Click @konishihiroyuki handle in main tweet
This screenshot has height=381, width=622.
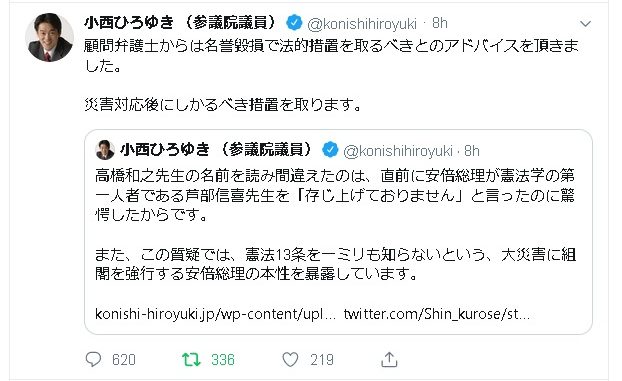[362, 24]
